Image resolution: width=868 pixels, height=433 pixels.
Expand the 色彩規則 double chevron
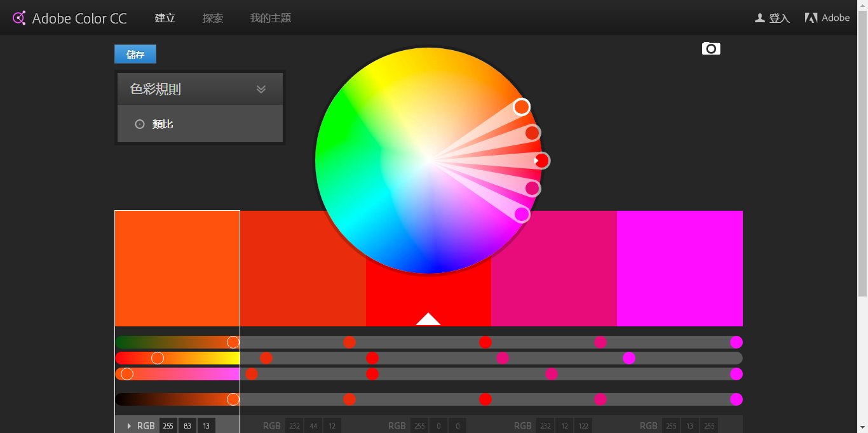point(261,89)
